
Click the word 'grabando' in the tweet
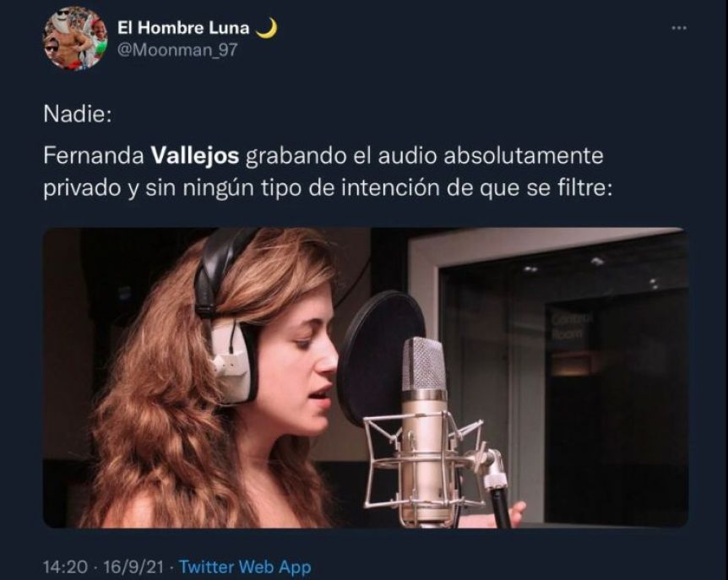tap(296, 156)
